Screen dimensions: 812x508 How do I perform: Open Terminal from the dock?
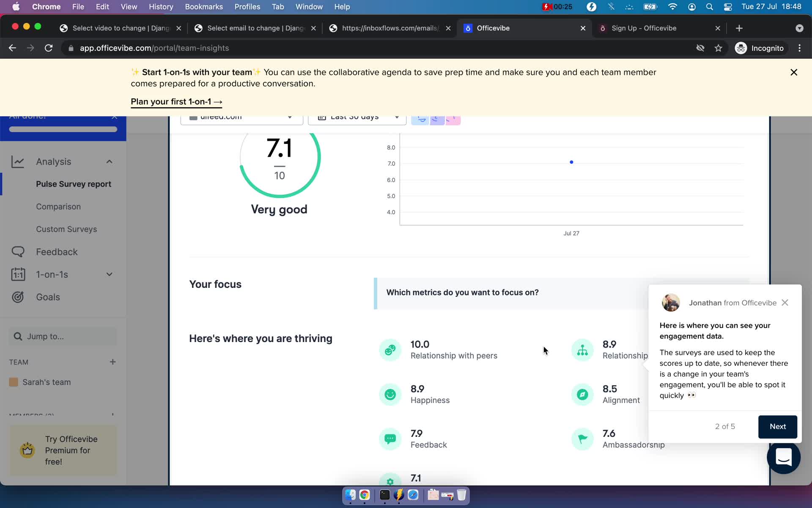[384, 495]
